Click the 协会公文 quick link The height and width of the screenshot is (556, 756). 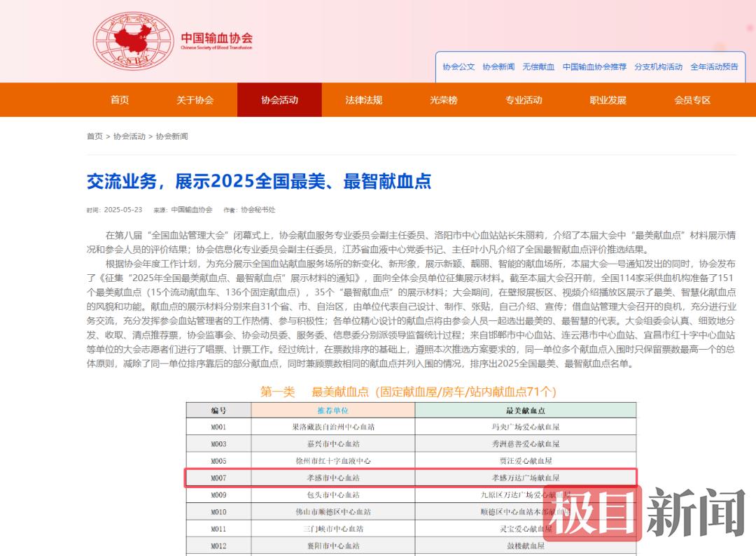[458, 67]
